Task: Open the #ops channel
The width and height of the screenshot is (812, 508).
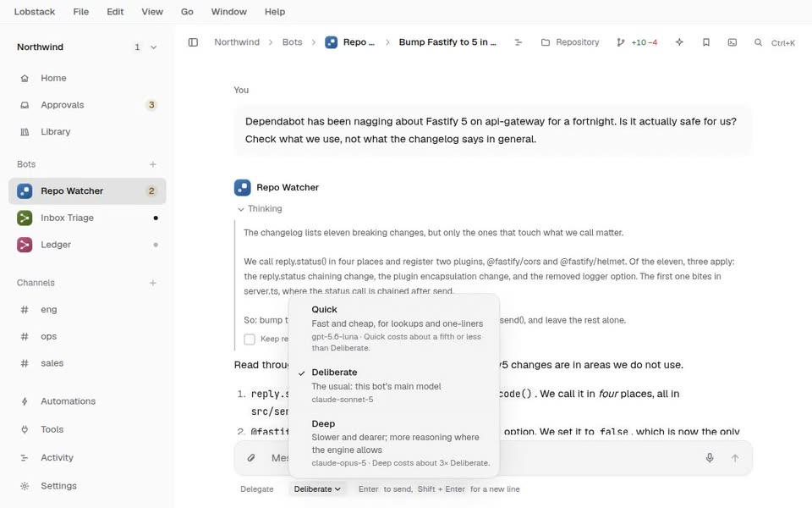Action: click(x=87, y=336)
